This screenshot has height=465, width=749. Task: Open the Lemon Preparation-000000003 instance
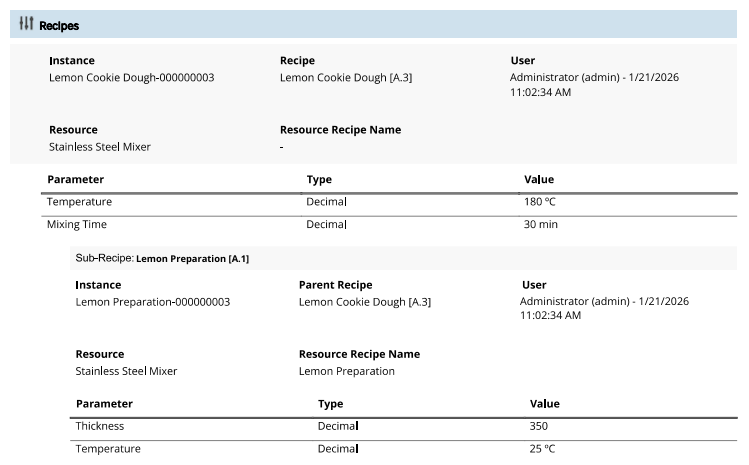(153, 302)
